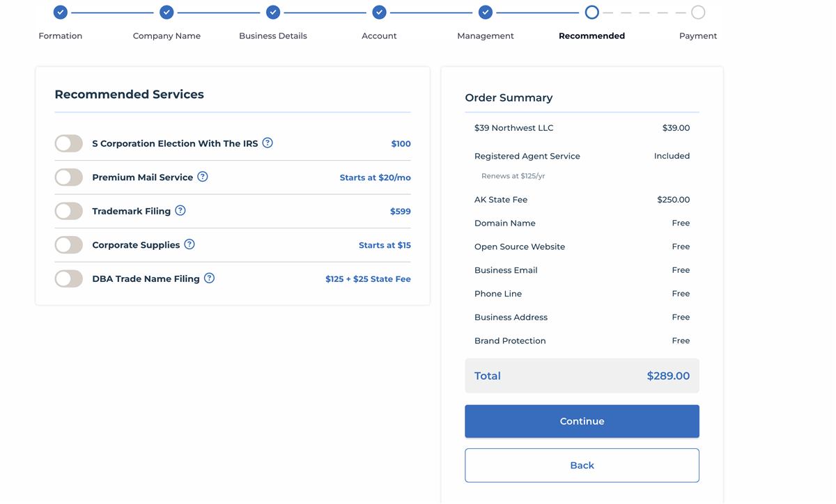The width and height of the screenshot is (836, 504).
Task: Click the $100 S Corporation price
Action: pyautogui.click(x=401, y=143)
